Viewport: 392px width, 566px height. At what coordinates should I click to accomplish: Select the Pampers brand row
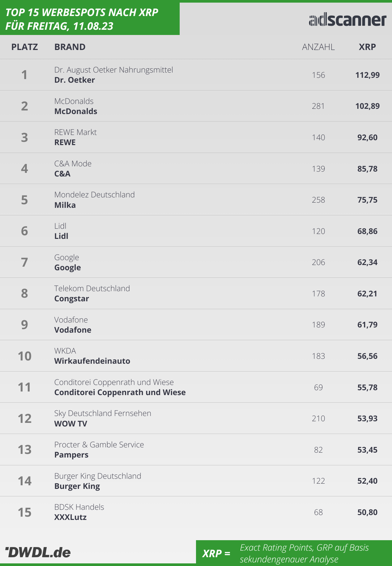coord(196,450)
